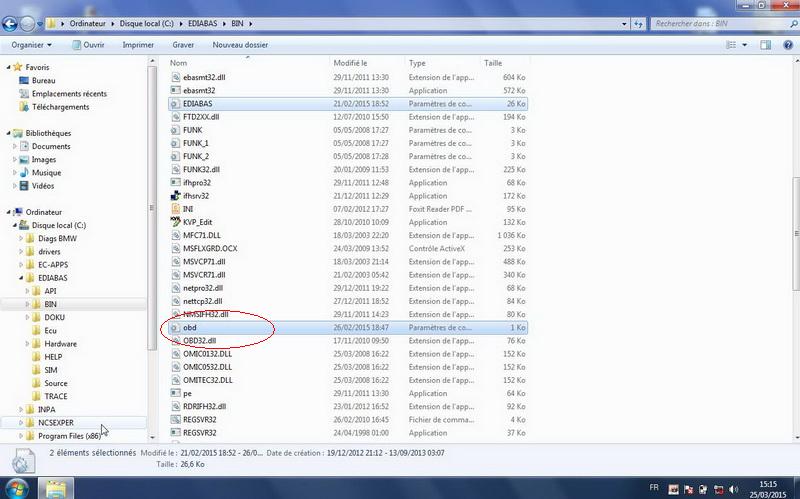Sort by the Taille column
This screenshot has width=800, height=499.
(x=505, y=63)
